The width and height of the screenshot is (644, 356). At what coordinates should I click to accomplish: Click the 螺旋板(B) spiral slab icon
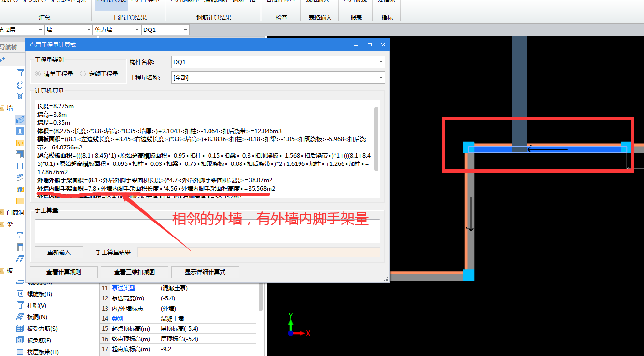(x=20, y=294)
